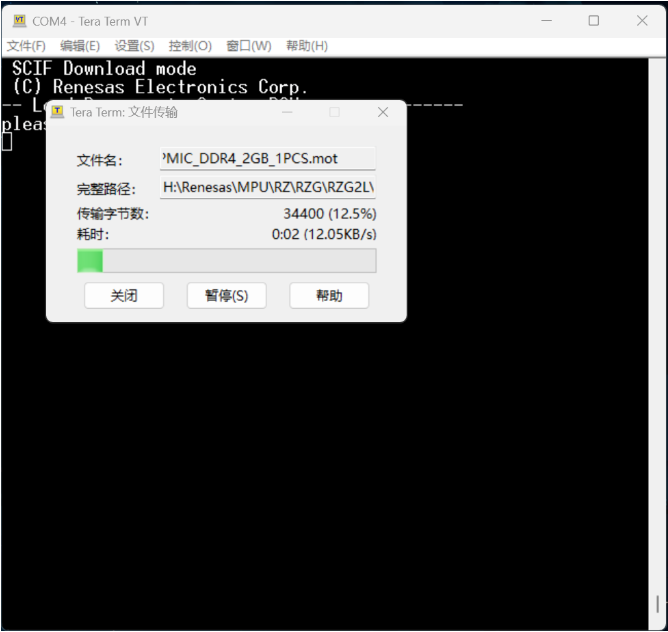Open the 控制(O) menu
668x632 pixels.
190,46
